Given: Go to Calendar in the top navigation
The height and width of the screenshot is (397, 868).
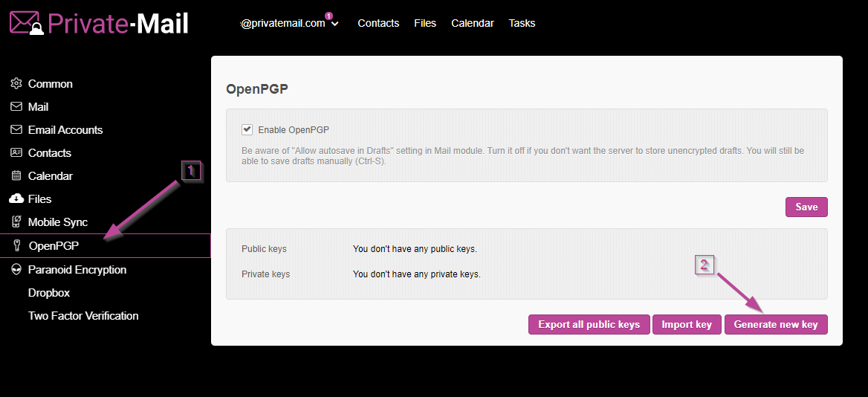Looking at the screenshot, I should [x=472, y=23].
